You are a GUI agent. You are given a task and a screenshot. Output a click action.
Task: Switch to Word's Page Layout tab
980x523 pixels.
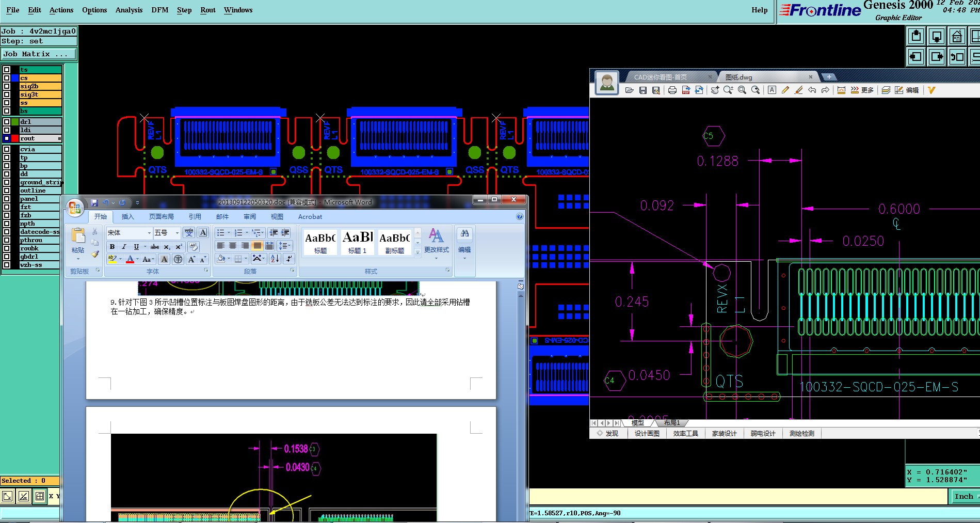161,217
